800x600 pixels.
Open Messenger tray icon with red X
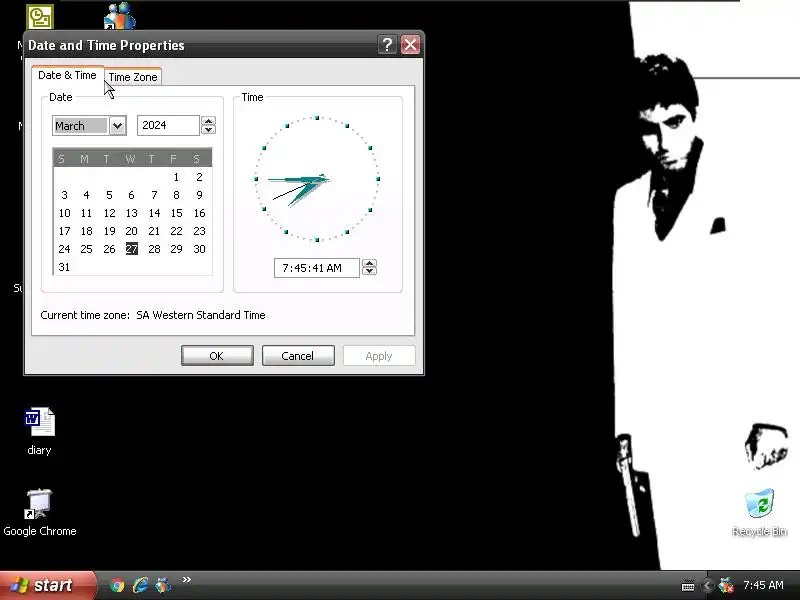(x=726, y=585)
